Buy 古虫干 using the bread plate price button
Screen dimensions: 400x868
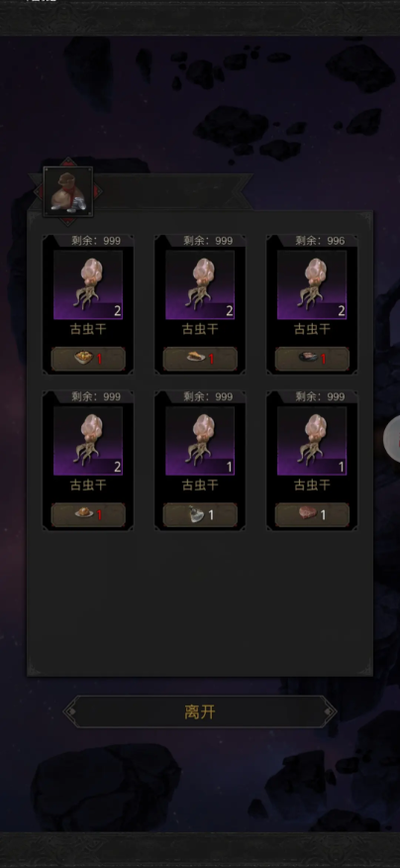(88, 515)
